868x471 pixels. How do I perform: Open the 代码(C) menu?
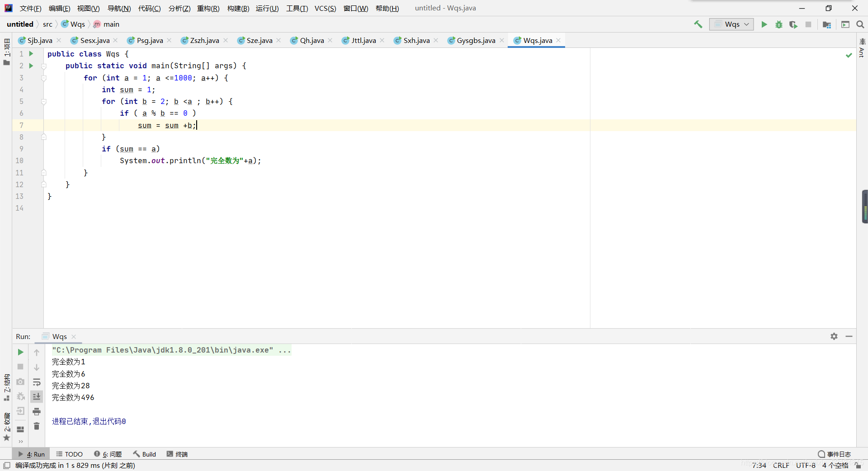149,8
